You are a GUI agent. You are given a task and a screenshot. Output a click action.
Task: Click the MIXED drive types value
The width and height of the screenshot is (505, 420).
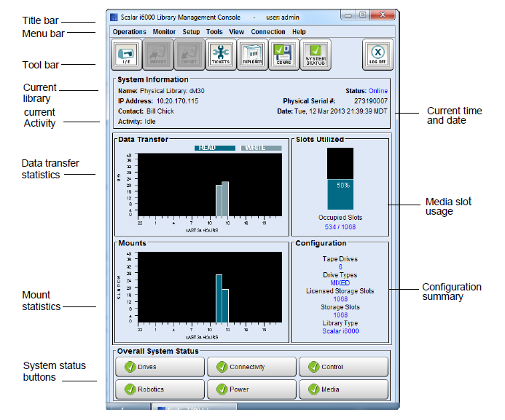(x=340, y=283)
